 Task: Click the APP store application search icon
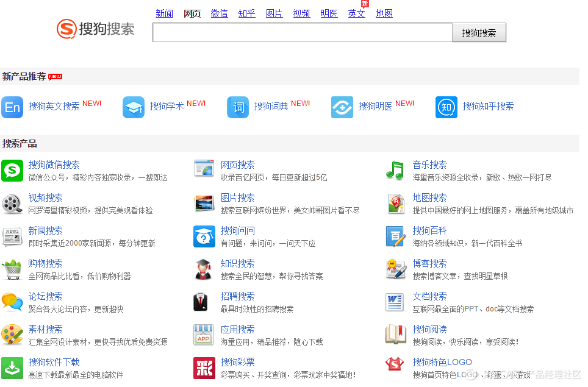[x=204, y=335]
